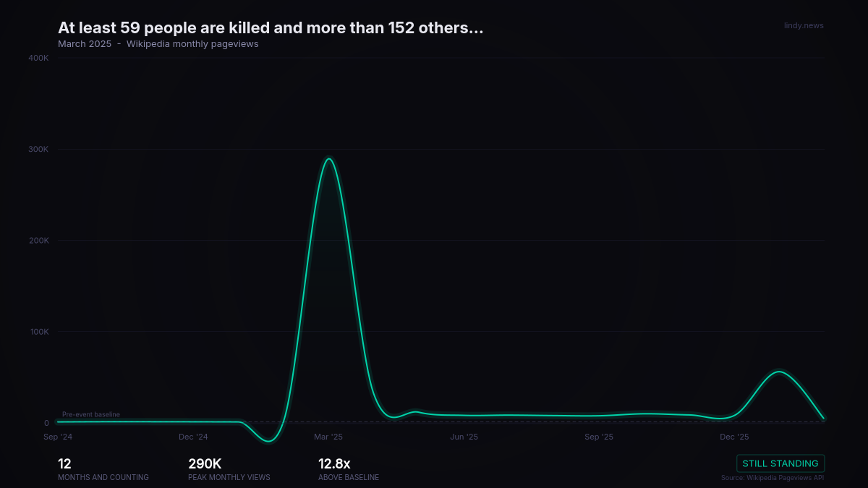The width and height of the screenshot is (868, 488).
Task: Click the Source: Wikipedia Pageviews API text
Action: tap(772, 478)
